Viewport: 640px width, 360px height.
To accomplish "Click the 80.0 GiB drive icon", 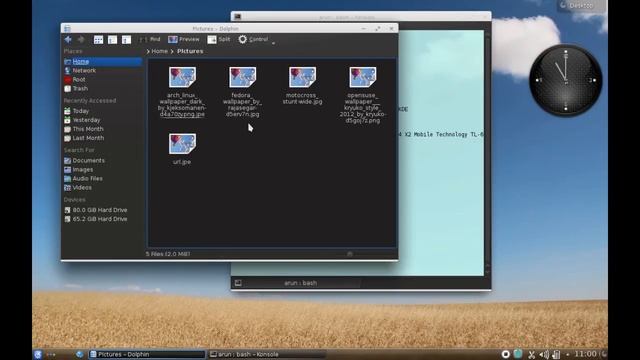I will click(x=67, y=210).
